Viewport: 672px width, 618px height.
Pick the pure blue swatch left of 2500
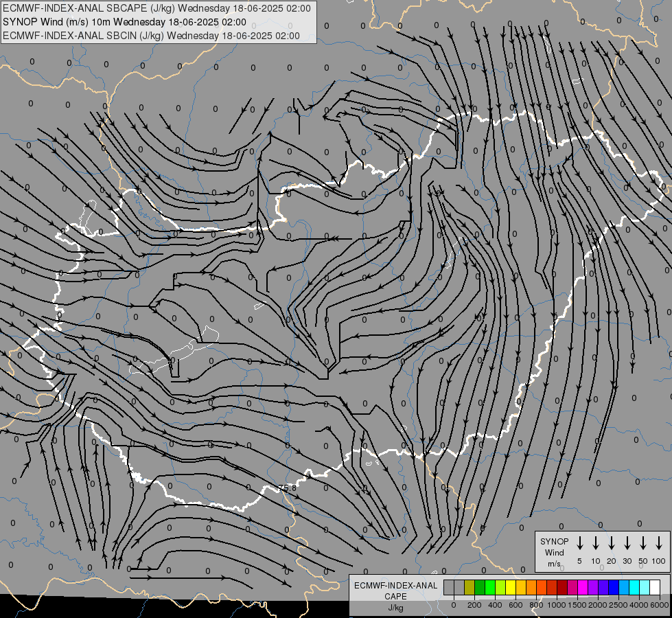pyautogui.click(x=614, y=587)
